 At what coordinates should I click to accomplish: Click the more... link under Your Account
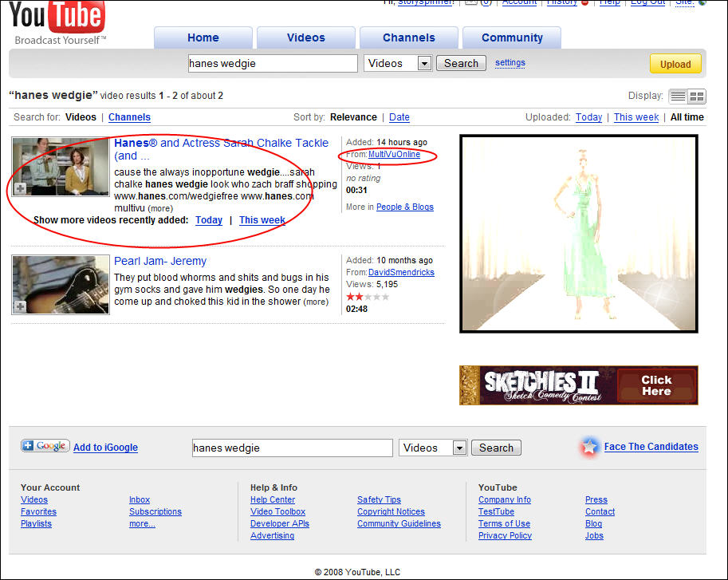[142, 524]
